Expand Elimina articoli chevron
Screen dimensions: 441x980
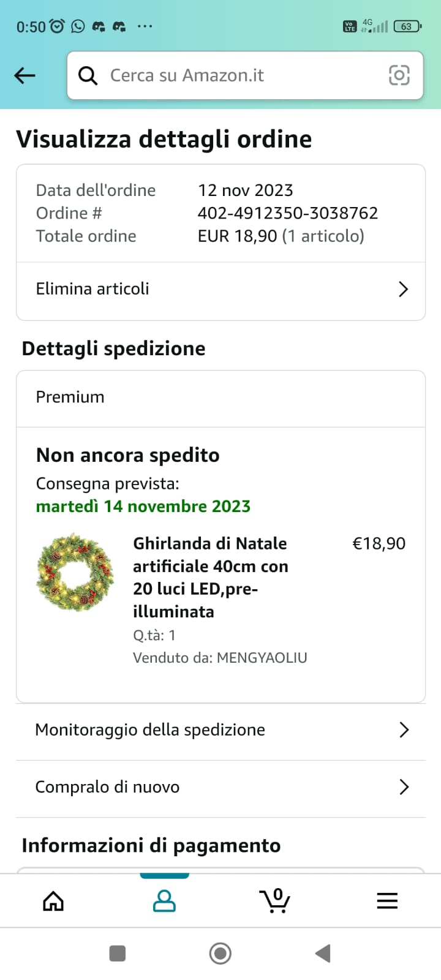pyautogui.click(x=403, y=289)
